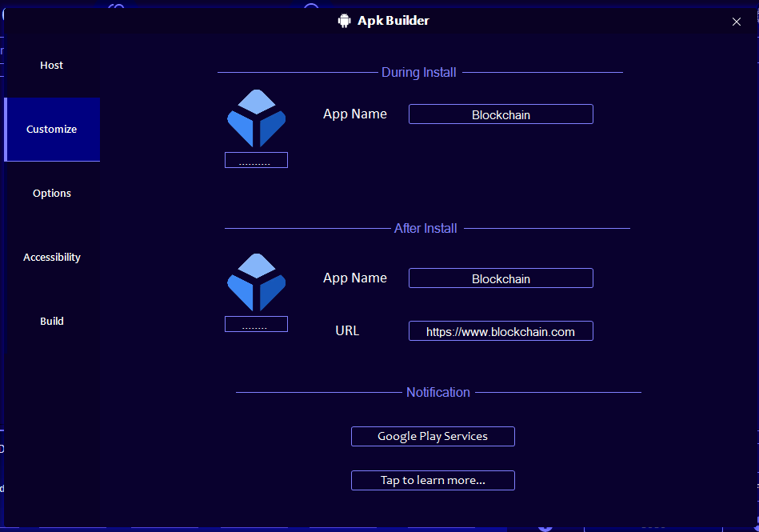Open the Host tab
Viewport: 759px width, 532px height.
pyautogui.click(x=52, y=66)
